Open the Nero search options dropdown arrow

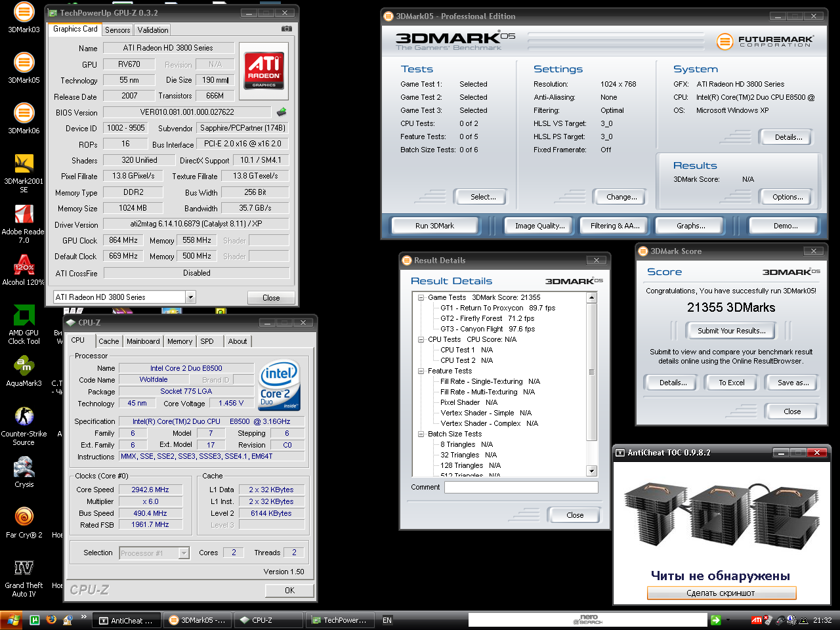[x=727, y=620]
